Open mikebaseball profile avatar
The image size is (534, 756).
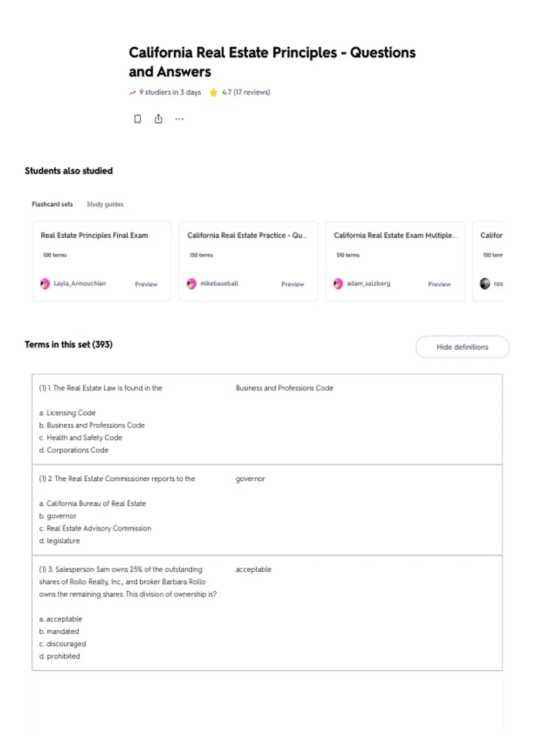coord(191,284)
